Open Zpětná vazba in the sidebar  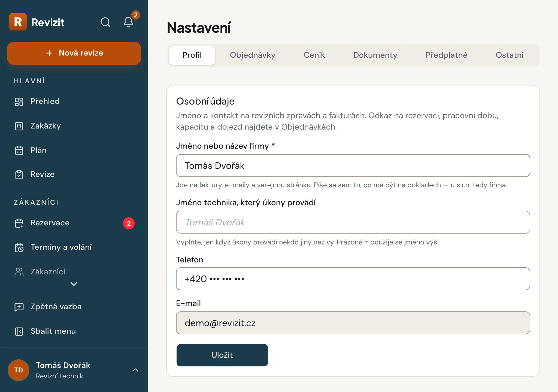point(74,307)
